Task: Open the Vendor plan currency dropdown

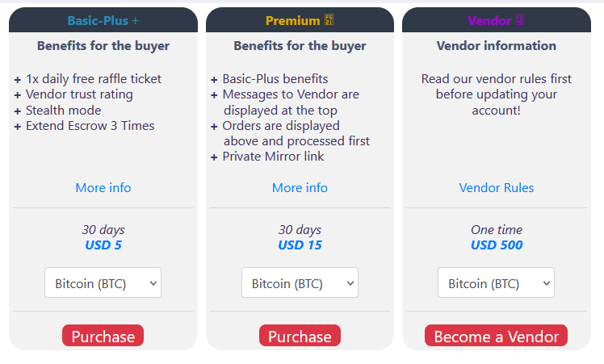Action: click(496, 283)
